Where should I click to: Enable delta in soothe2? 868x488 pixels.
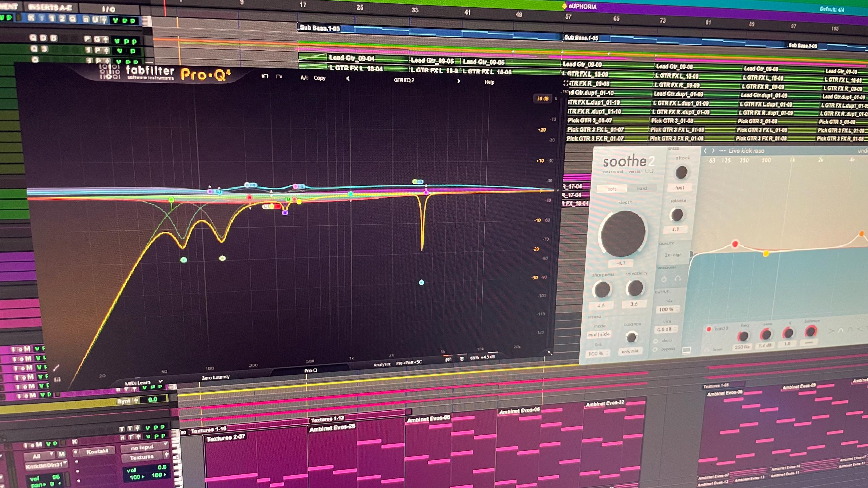[x=655, y=341]
